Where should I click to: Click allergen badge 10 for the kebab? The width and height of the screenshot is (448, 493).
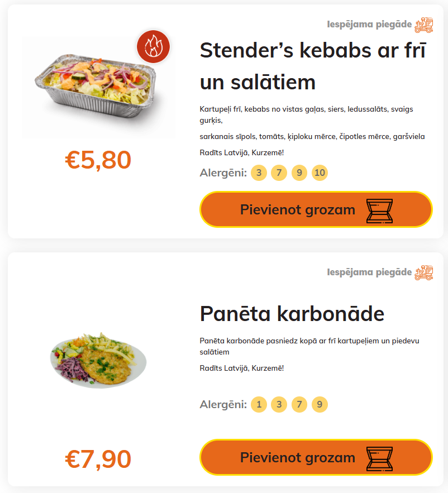320,173
